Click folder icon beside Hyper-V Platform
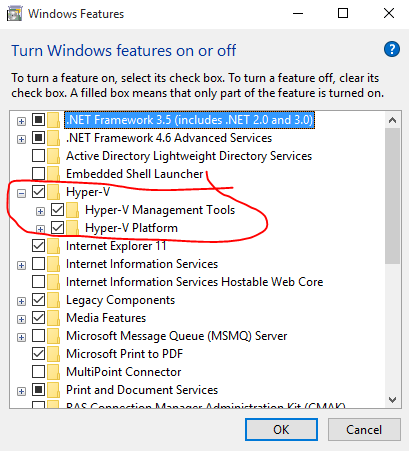The height and width of the screenshot is (451, 409). [72, 228]
